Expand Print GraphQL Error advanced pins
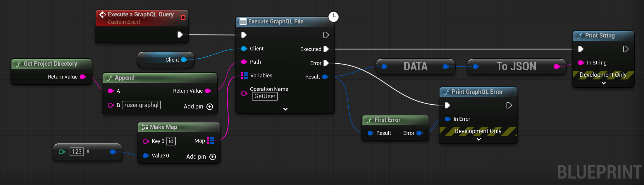This screenshot has width=644, height=185. (x=478, y=139)
